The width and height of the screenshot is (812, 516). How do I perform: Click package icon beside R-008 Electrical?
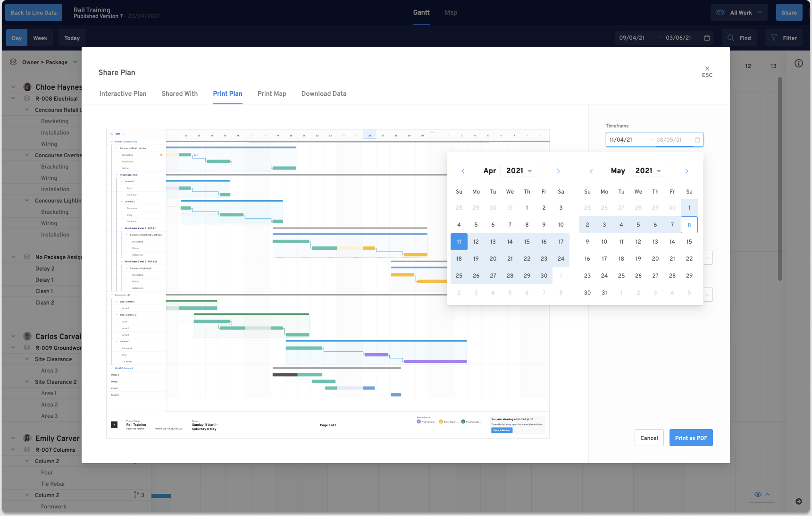pyautogui.click(x=27, y=98)
